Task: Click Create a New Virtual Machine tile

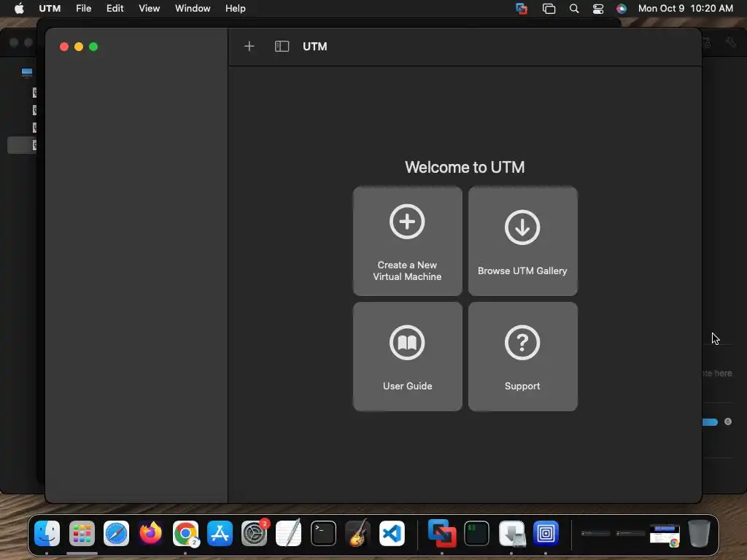Action: pyautogui.click(x=407, y=241)
